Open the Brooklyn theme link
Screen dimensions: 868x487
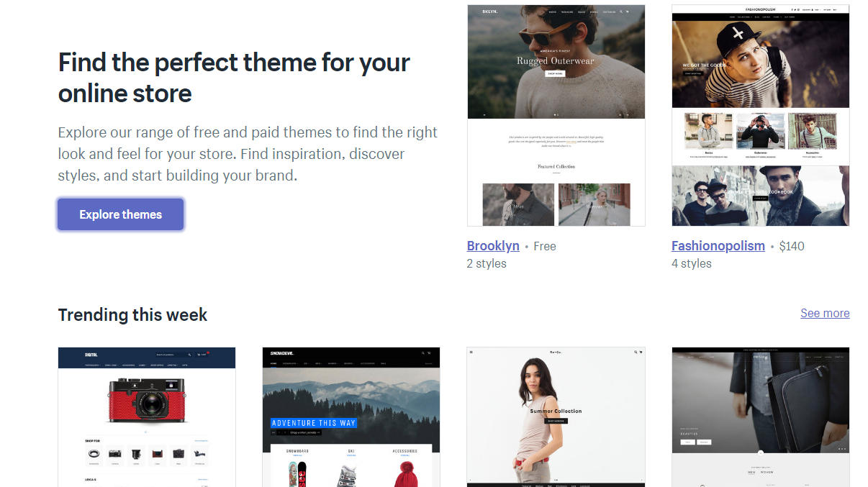pyautogui.click(x=493, y=246)
